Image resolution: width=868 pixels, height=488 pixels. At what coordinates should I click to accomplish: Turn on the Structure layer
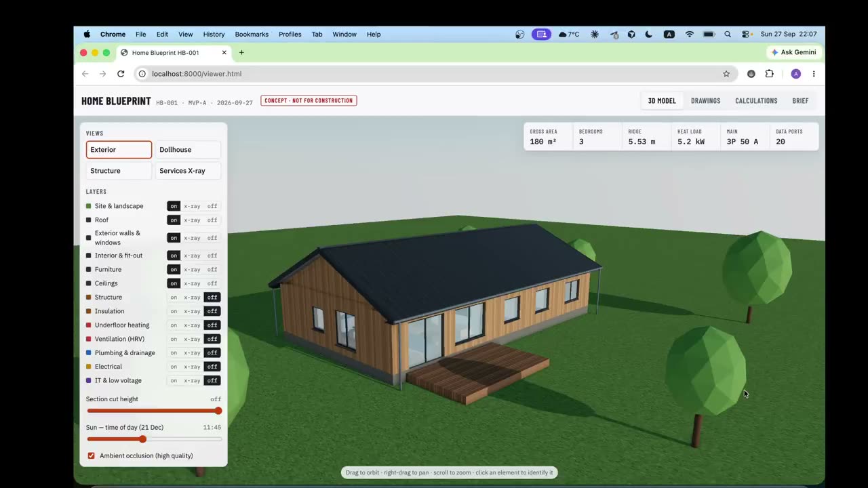174,298
